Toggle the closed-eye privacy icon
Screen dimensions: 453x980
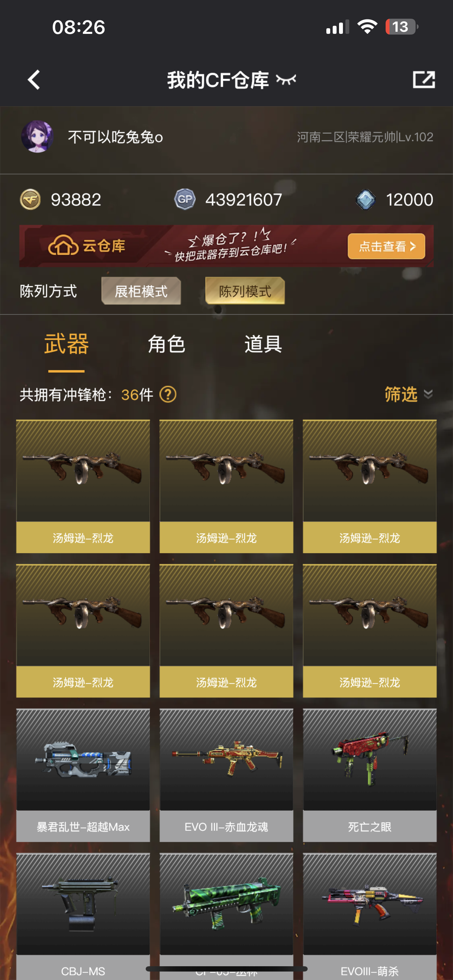point(286,80)
